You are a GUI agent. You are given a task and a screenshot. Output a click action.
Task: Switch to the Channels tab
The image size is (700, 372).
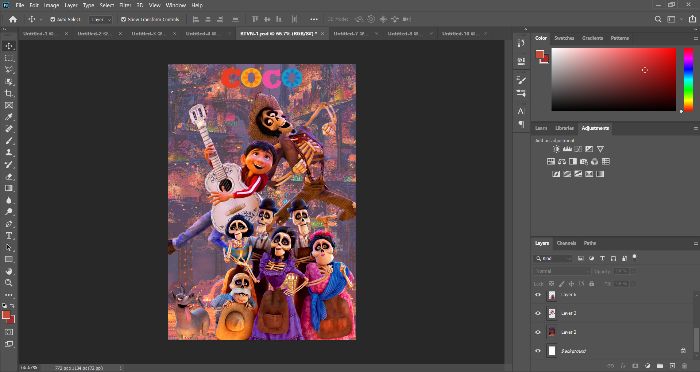[x=566, y=243]
